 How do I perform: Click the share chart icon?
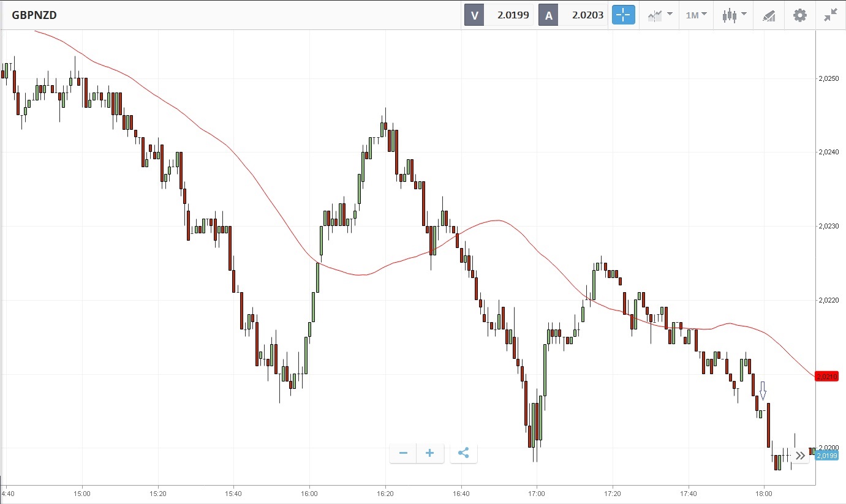coord(464,453)
